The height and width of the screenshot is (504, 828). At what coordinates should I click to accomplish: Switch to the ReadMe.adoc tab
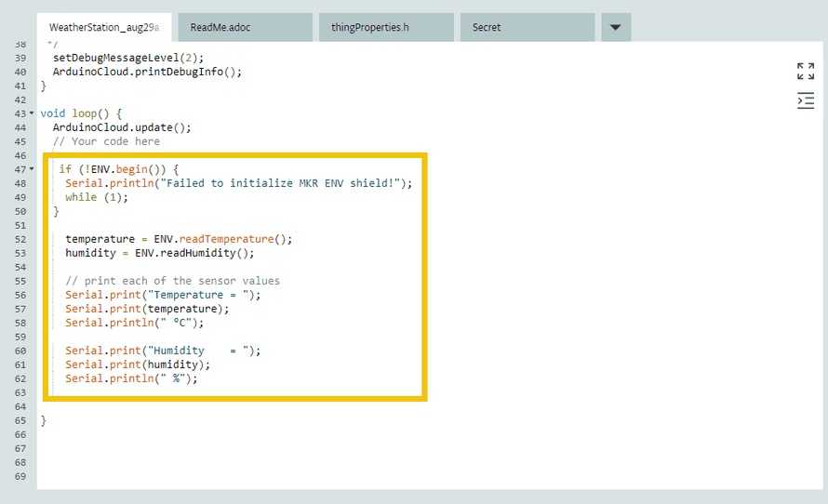coord(246,27)
